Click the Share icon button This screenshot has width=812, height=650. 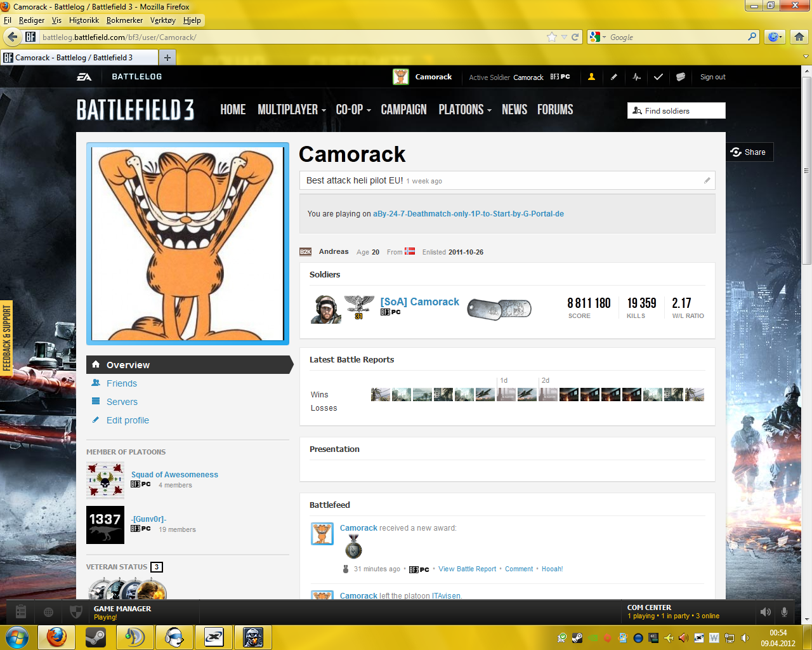749,152
